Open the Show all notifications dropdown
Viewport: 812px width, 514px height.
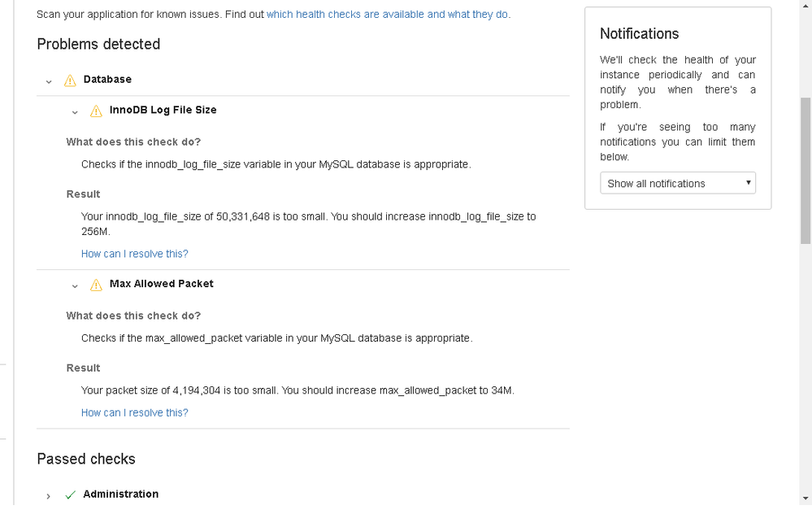pyautogui.click(x=677, y=183)
